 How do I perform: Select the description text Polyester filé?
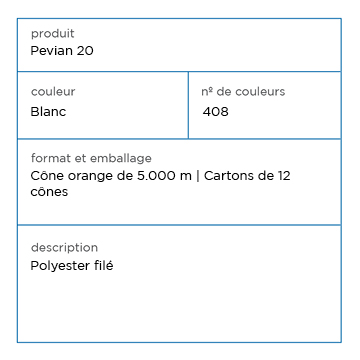[x=72, y=266]
